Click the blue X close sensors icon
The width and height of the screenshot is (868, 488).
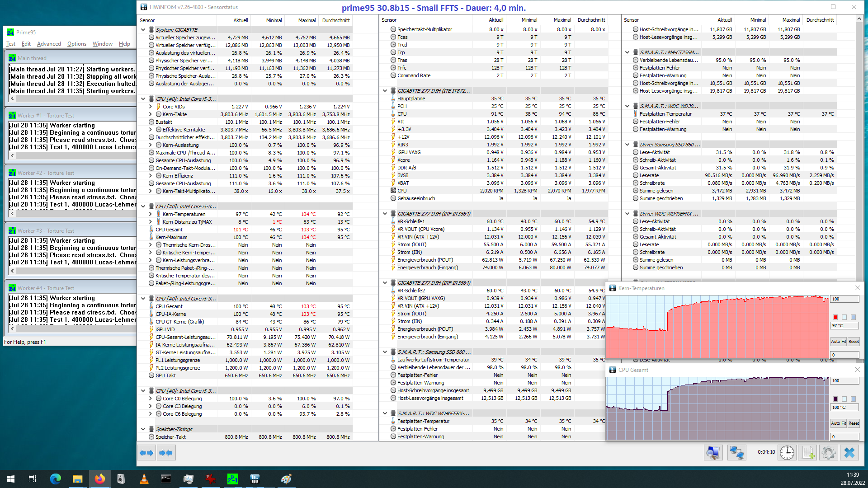[x=849, y=453]
